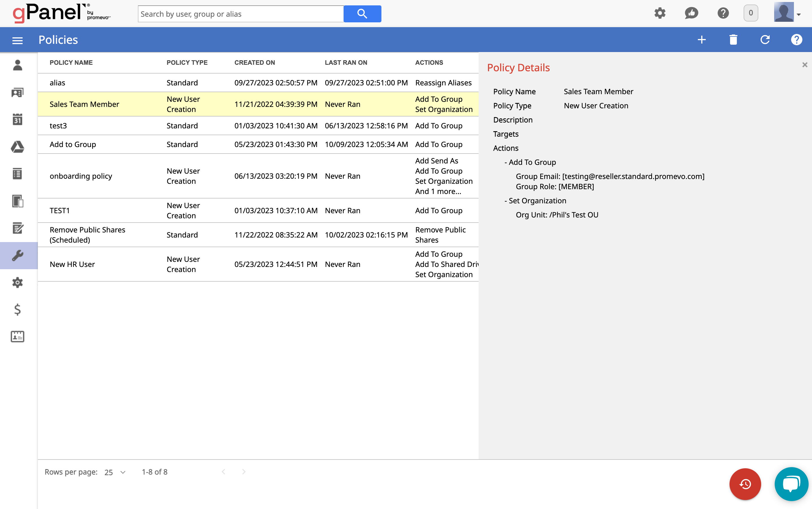
Task: Go to next page of policies
Action: point(244,472)
